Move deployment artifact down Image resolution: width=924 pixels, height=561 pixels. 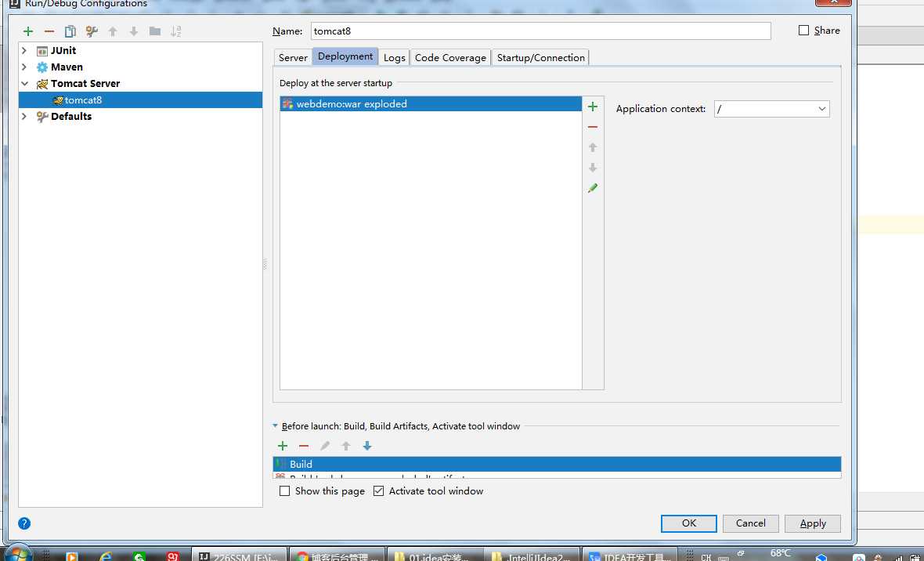pyautogui.click(x=593, y=168)
